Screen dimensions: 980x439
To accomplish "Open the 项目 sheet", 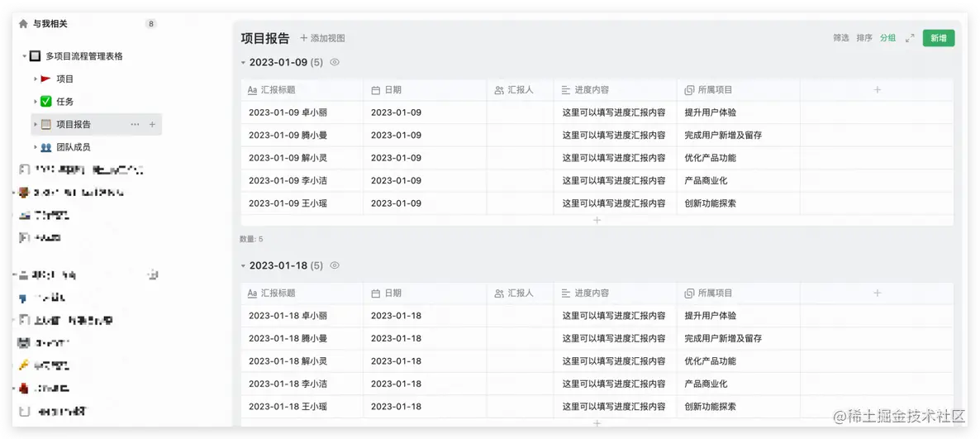I will [65, 79].
